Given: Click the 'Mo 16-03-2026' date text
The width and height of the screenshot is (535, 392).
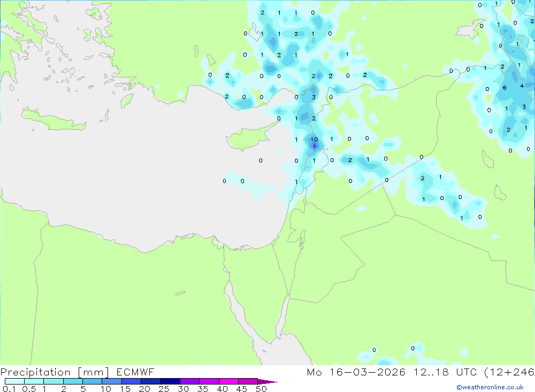Looking at the screenshot, I should coord(356,372).
